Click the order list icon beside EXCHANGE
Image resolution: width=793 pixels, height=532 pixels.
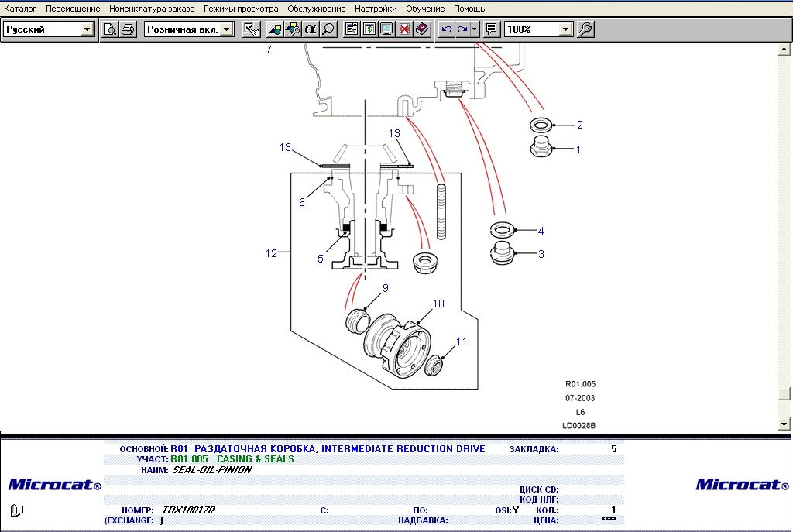point(17,510)
